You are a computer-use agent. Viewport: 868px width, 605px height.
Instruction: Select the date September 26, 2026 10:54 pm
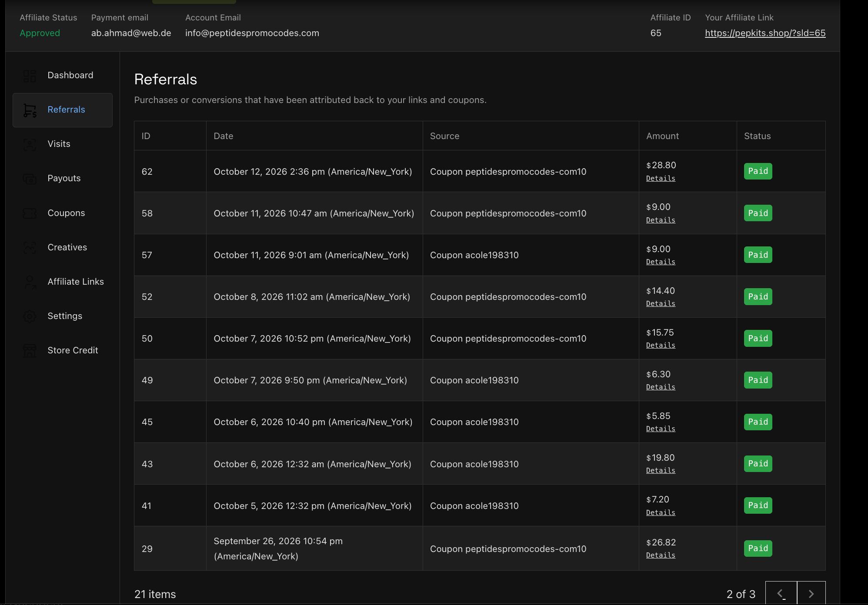coord(278,548)
